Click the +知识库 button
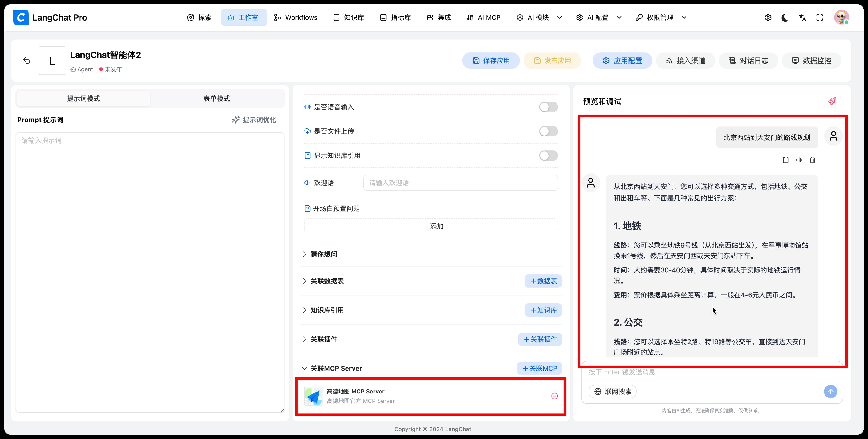The height and width of the screenshot is (439, 868). 543,310
